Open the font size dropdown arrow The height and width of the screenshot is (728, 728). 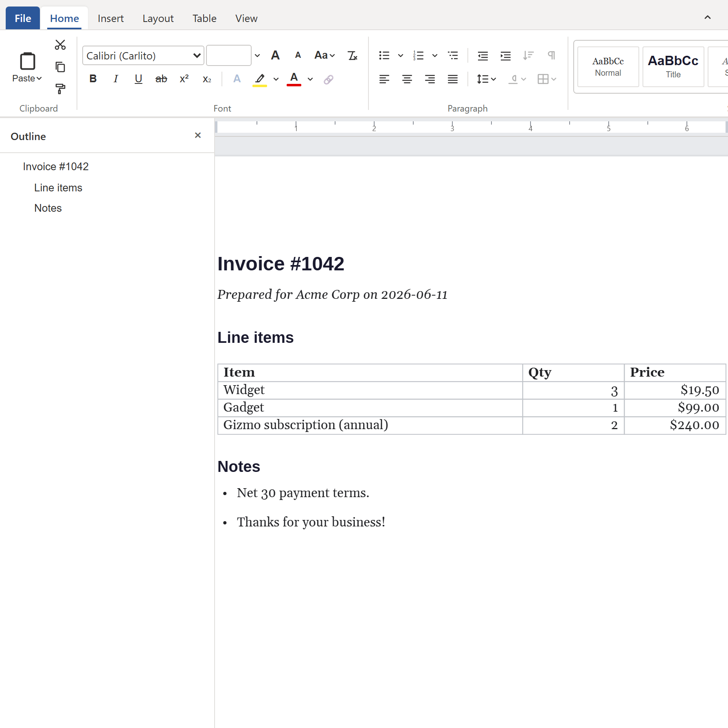(257, 55)
